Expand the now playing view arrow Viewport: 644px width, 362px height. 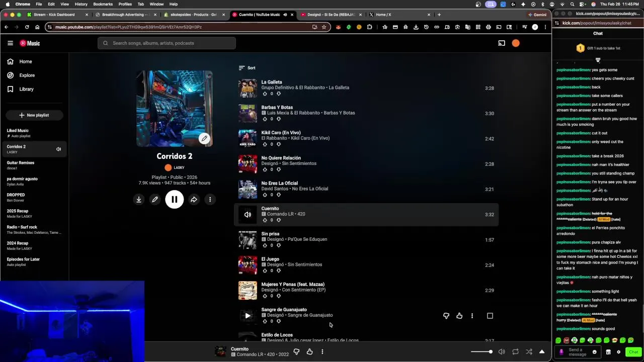click(542, 352)
